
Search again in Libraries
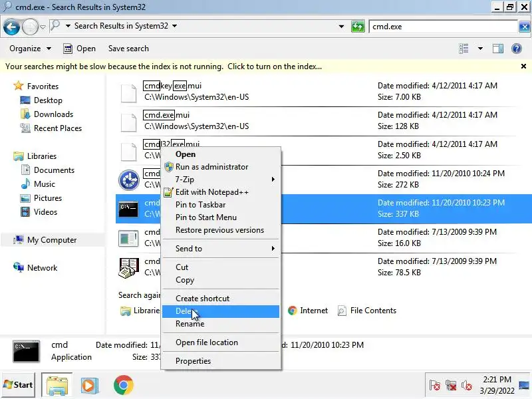140,311
